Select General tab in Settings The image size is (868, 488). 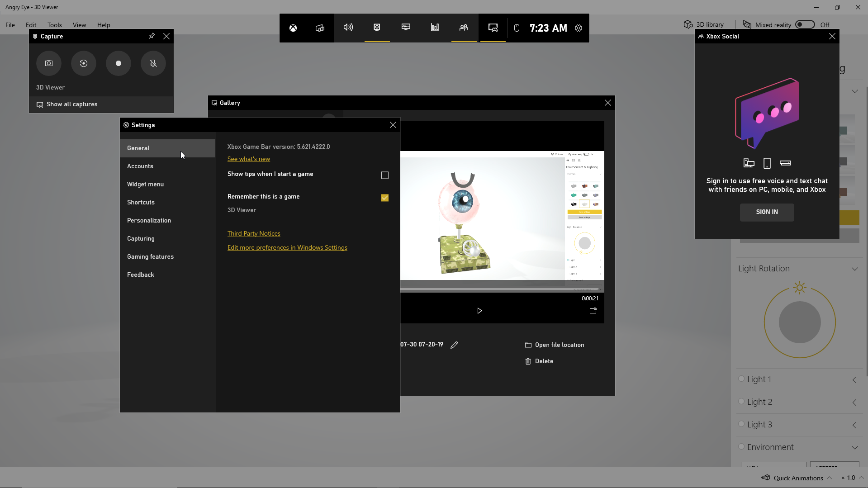(167, 148)
